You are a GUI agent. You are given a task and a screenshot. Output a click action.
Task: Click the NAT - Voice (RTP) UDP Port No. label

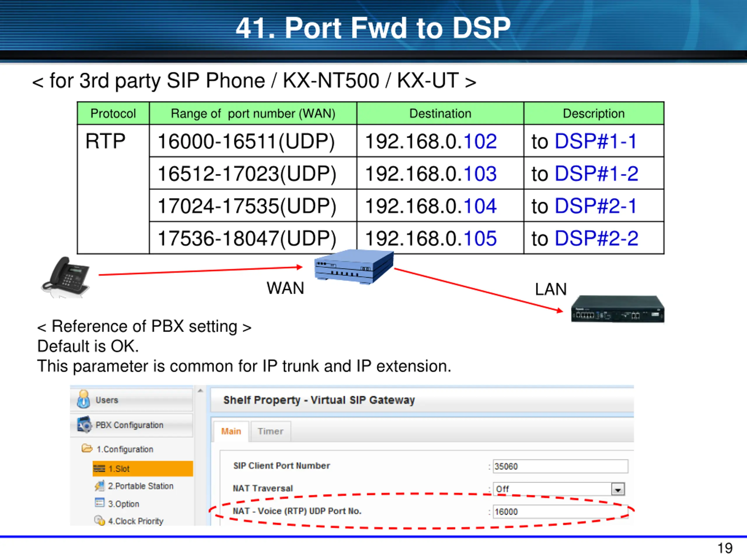click(x=297, y=511)
